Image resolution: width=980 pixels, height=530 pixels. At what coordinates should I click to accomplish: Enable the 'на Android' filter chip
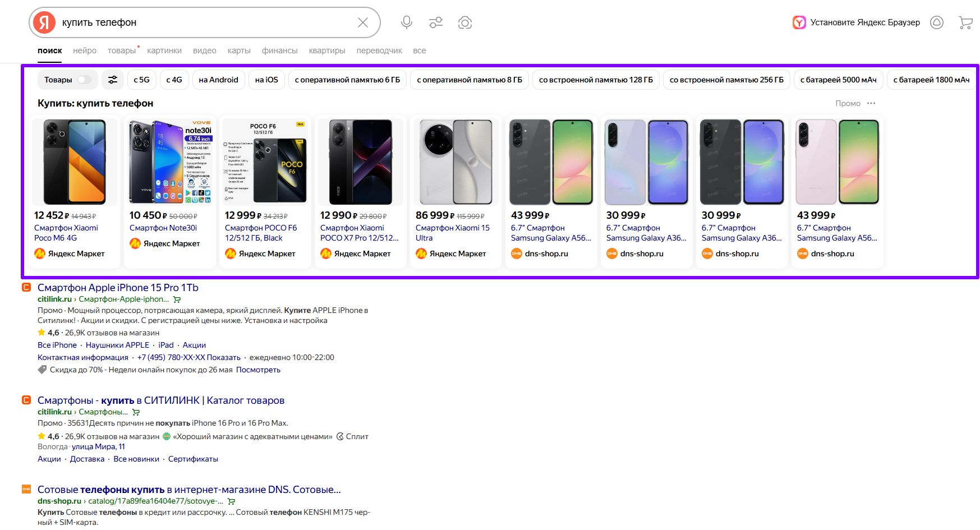(x=218, y=80)
